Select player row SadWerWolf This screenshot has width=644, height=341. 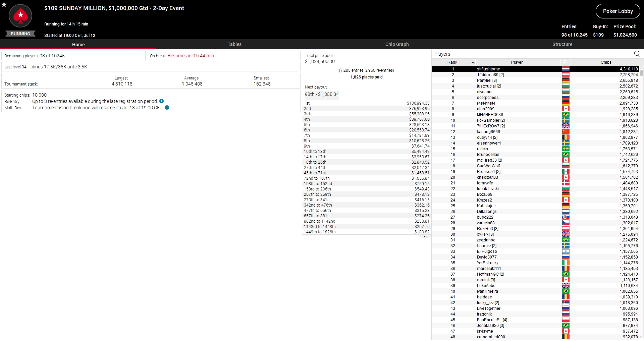[536, 166]
